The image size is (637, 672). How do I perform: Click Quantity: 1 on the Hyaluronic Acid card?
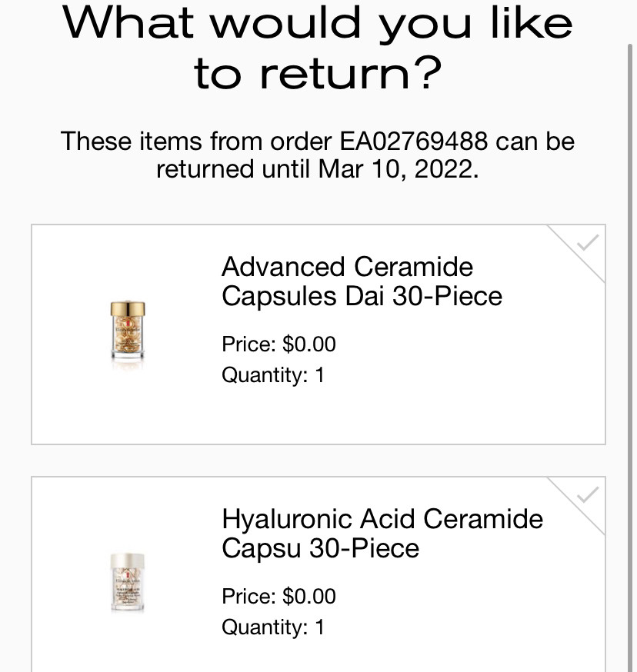(273, 627)
